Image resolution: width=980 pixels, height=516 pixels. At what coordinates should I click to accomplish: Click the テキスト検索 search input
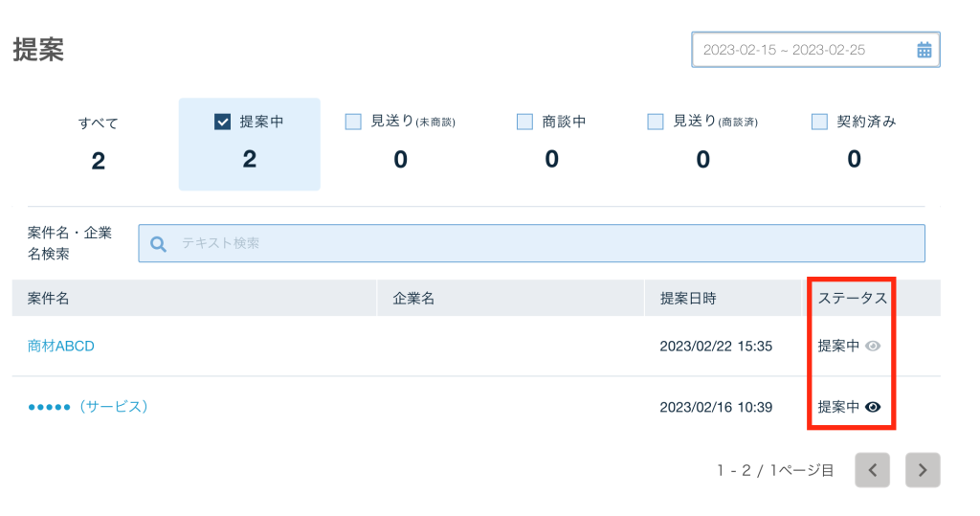[546, 243]
